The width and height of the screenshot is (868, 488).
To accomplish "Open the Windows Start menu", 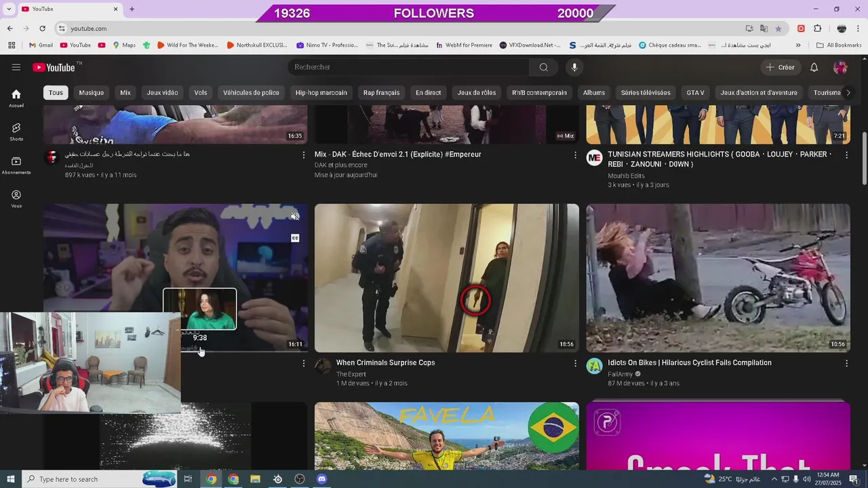I will (10, 479).
